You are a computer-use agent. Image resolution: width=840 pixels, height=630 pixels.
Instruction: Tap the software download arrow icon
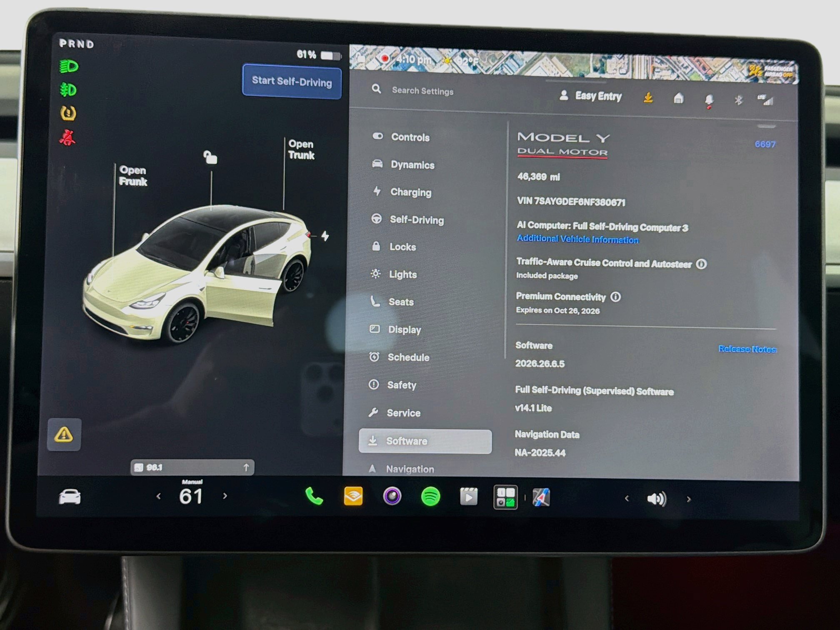tap(648, 98)
